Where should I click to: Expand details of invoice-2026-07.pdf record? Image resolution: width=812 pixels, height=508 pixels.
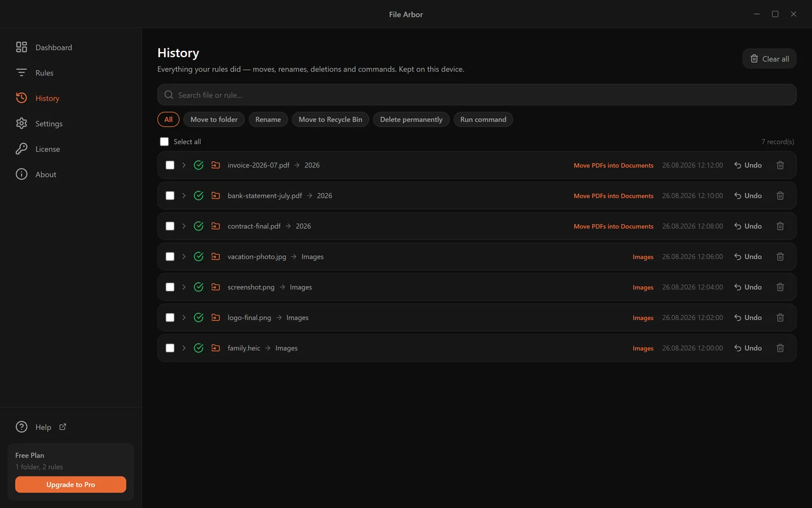pos(184,165)
